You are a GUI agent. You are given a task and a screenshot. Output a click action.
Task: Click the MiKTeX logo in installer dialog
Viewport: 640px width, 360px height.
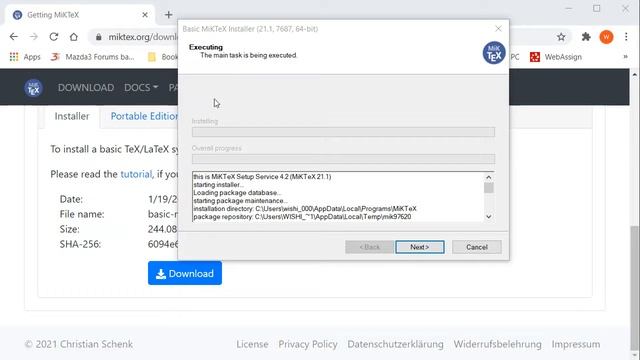pyautogui.click(x=494, y=53)
